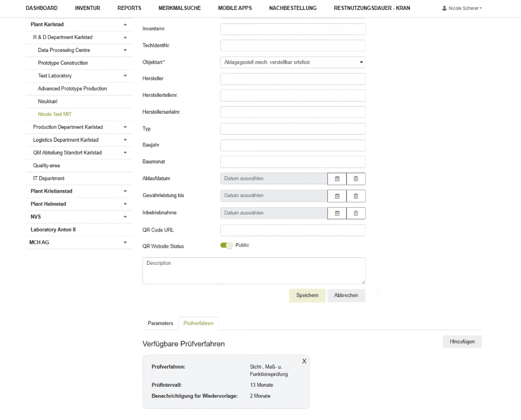Toggle QR Website Status Public switch
Image resolution: width=521 pixels, height=420 pixels.
pos(226,246)
